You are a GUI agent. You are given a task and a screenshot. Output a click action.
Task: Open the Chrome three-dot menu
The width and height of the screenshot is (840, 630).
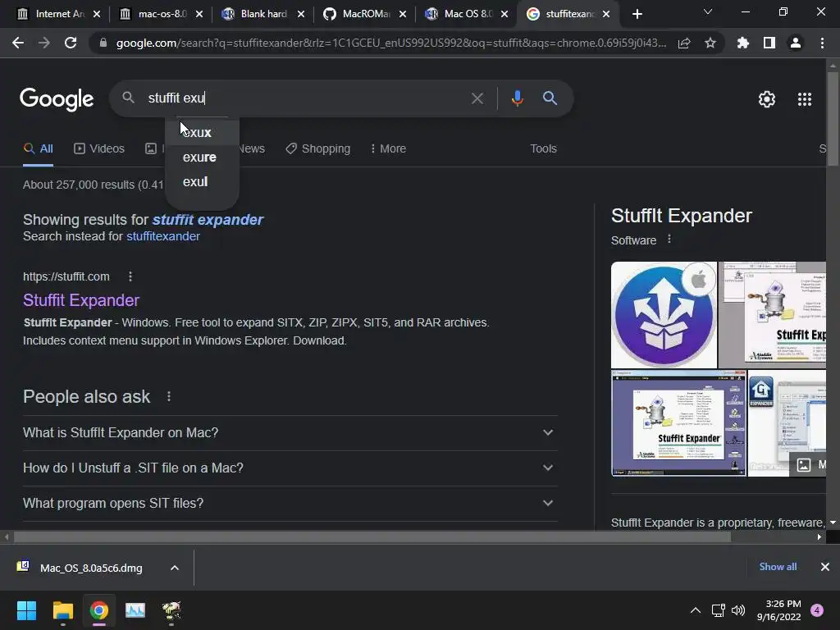(822, 43)
